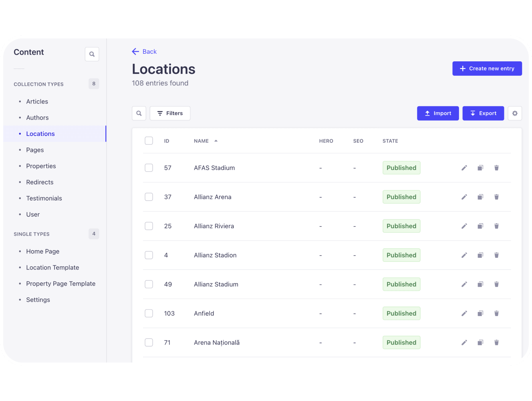Click the Export button
532x401 pixels.
483,113
